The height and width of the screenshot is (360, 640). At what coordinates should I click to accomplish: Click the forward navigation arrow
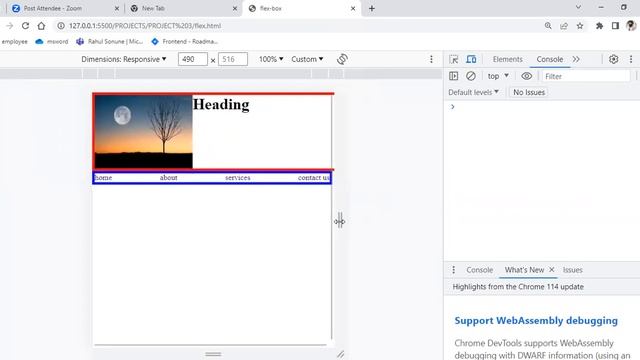(x=9, y=26)
